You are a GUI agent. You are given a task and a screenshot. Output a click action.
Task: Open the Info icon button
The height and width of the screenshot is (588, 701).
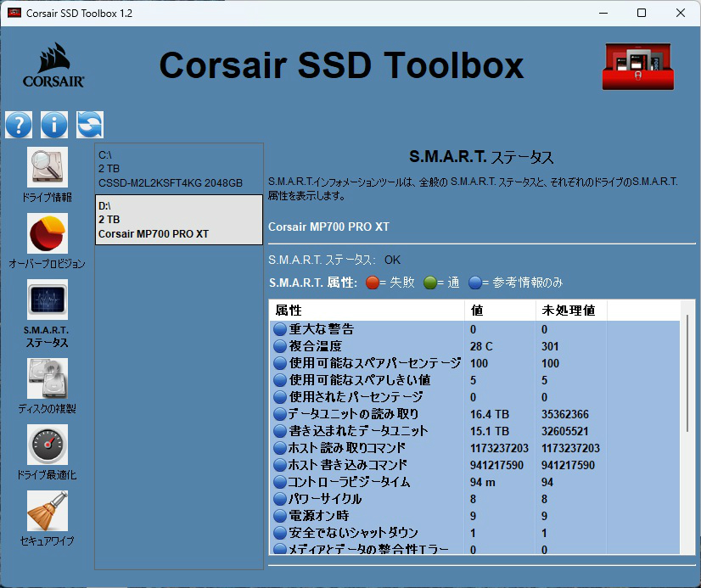(x=54, y=125)
